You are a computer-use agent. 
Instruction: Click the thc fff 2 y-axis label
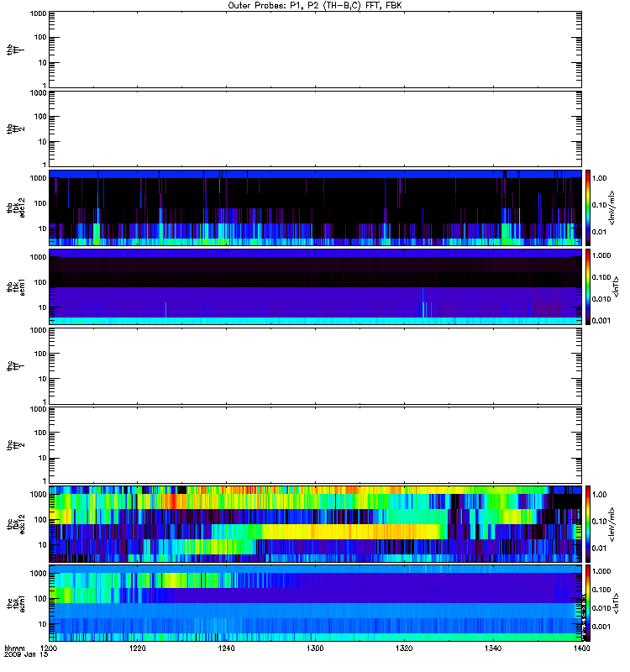14,445
